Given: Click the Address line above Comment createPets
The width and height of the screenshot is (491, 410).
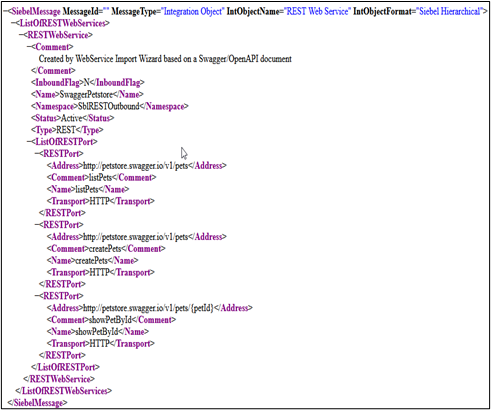Looking at the screenshot, I should (137, 237).
